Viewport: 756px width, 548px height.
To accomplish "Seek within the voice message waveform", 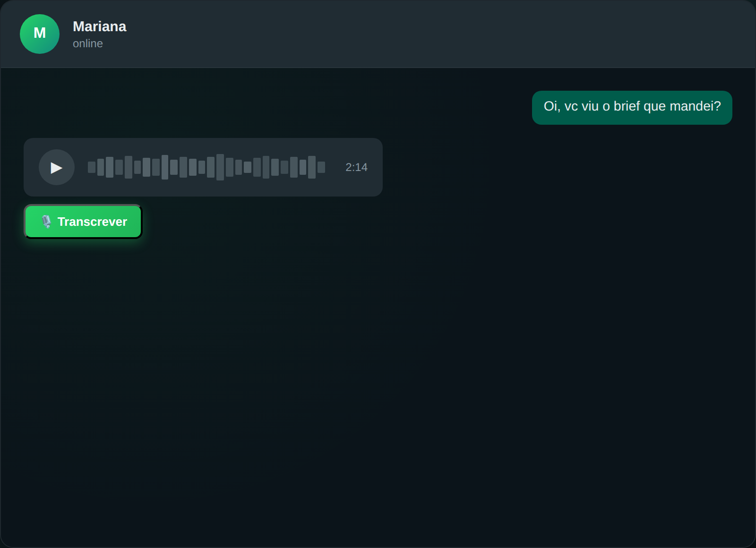I will point(206,167).
